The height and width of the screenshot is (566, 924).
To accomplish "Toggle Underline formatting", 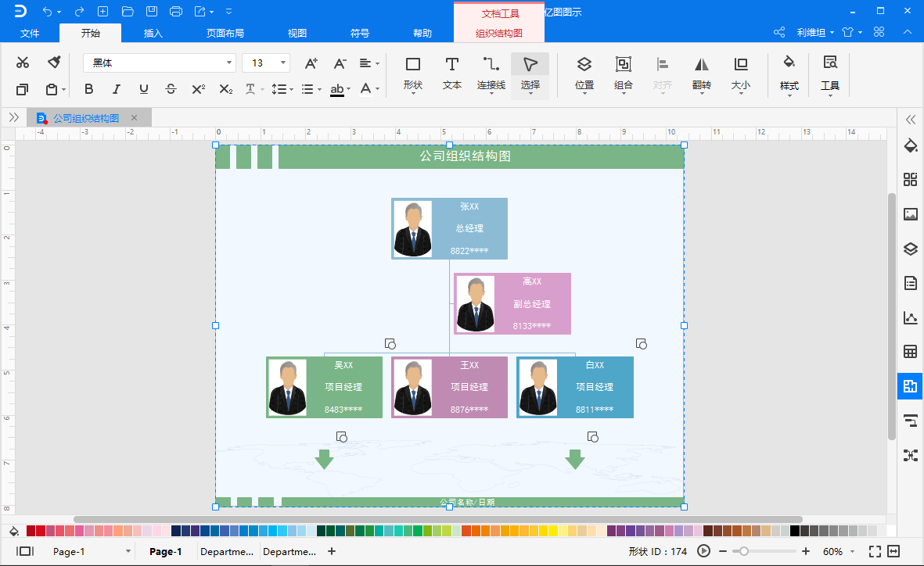I will tap(144, 89).
